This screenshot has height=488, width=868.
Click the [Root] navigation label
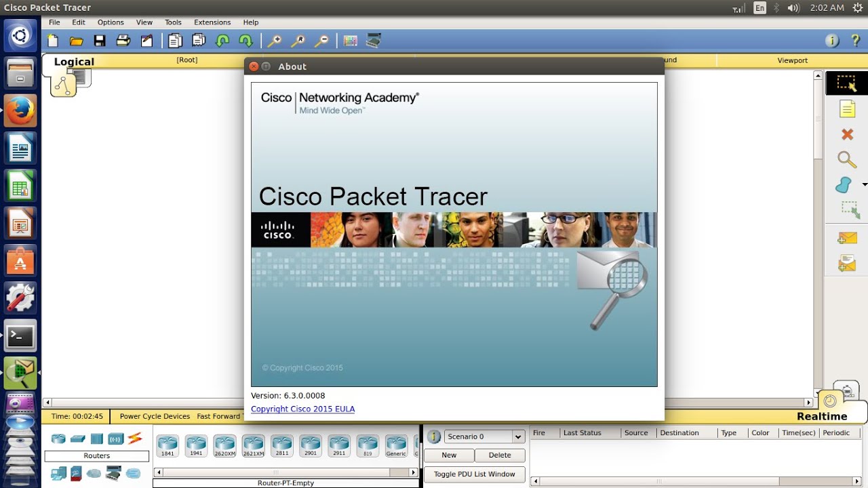(x=187, y=60)
